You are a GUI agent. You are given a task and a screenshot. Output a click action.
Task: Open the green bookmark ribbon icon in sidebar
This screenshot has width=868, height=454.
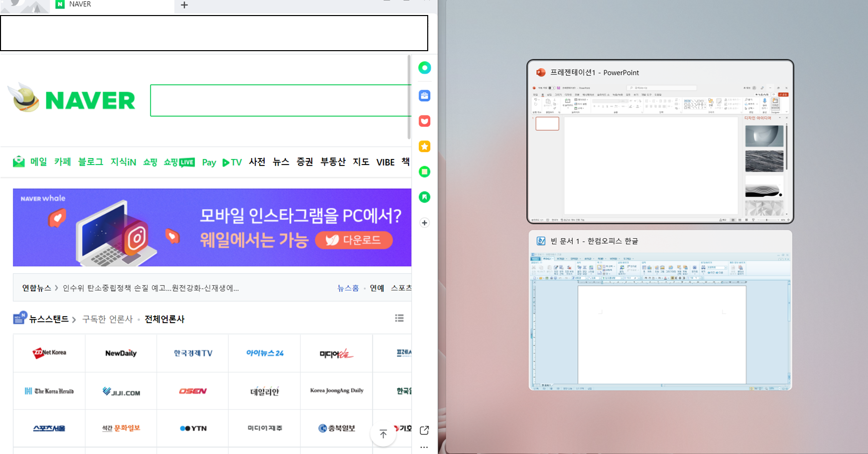tap(424, 197)
